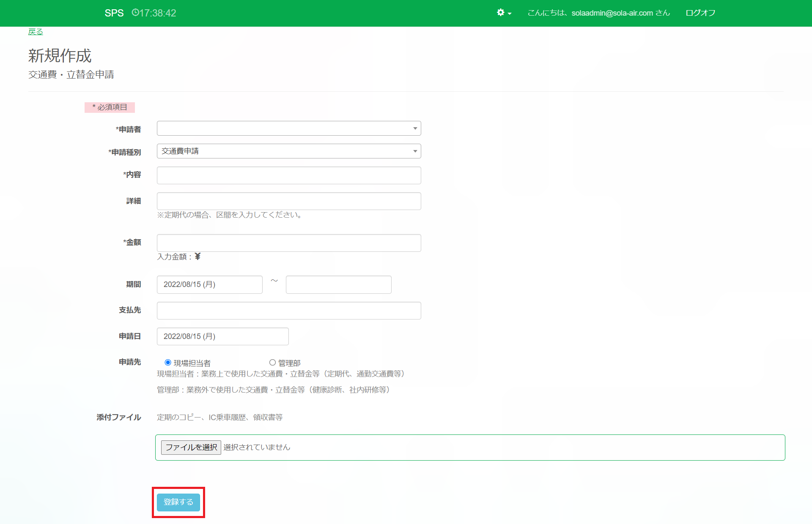This screenshot has height=524, width=812.
Task: Select 管理部 radio option
Action: tap(272, 363)
